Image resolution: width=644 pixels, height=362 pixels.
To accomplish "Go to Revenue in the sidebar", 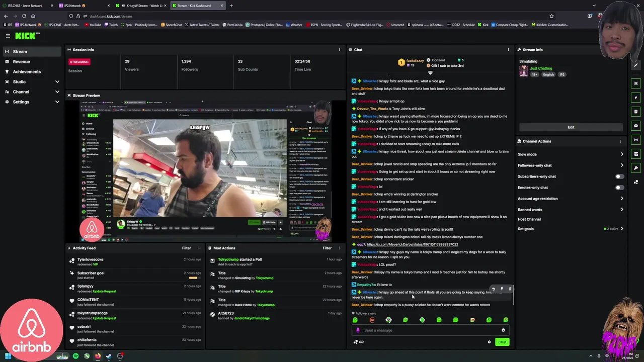I will [32, 61].
